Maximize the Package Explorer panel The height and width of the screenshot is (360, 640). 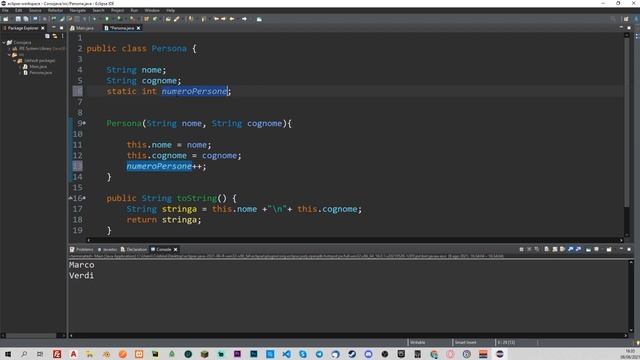pyautogui.click(x=62, y=28)
